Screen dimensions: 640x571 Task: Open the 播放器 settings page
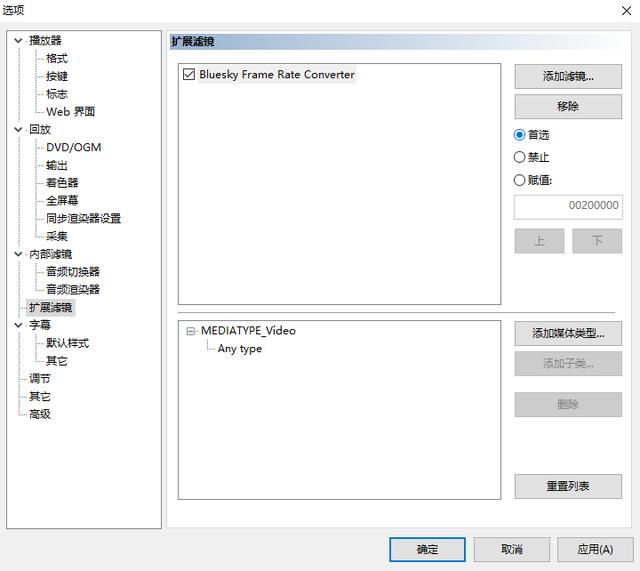click(x=45, y=40)
